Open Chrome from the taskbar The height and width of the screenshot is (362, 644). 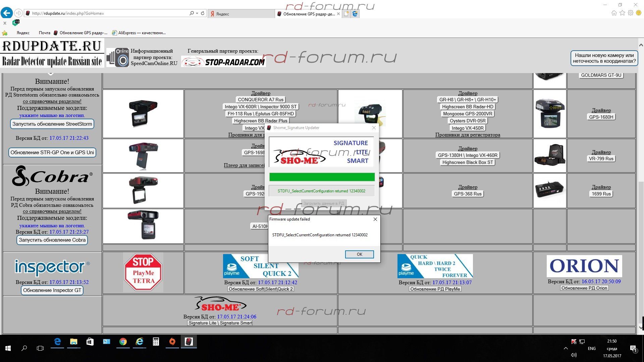[123, 342]
